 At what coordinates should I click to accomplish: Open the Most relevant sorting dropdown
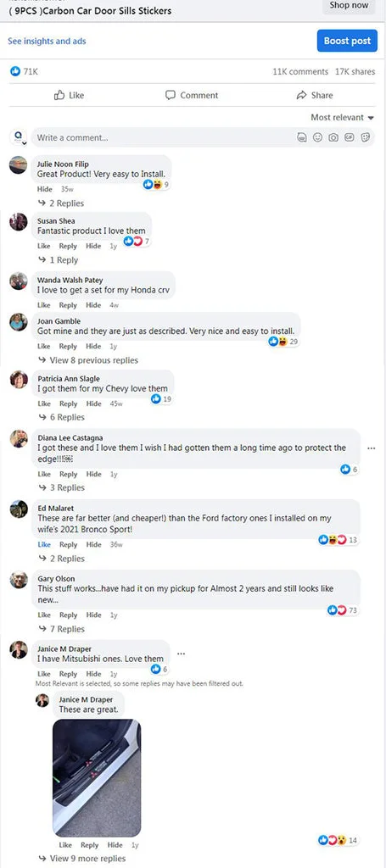(342, 117)
